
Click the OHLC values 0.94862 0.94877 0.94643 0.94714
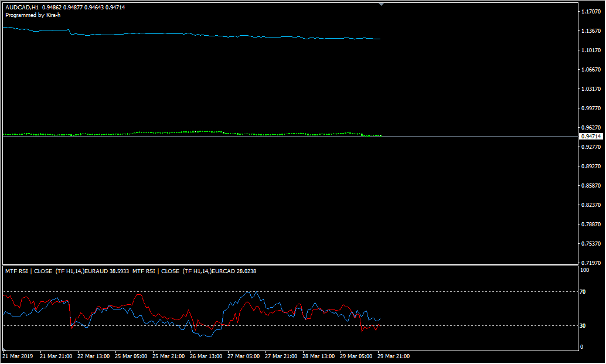click(83, 8)
